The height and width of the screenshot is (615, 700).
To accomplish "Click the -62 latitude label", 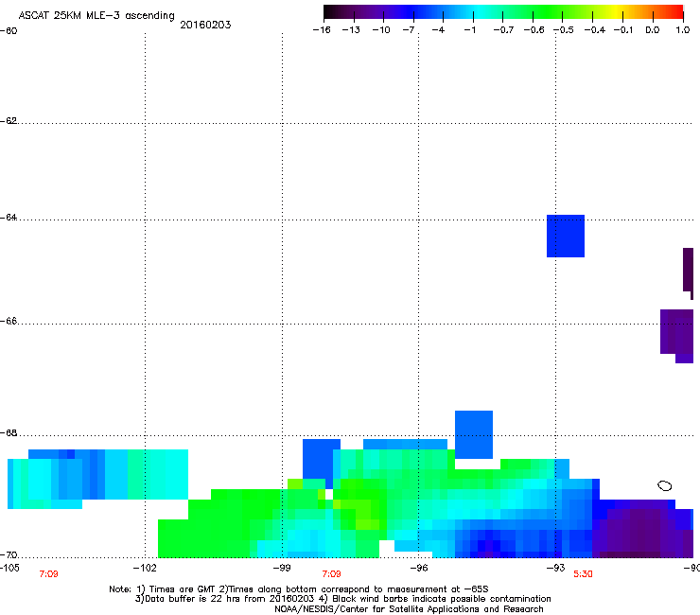I will coord(9,121).
